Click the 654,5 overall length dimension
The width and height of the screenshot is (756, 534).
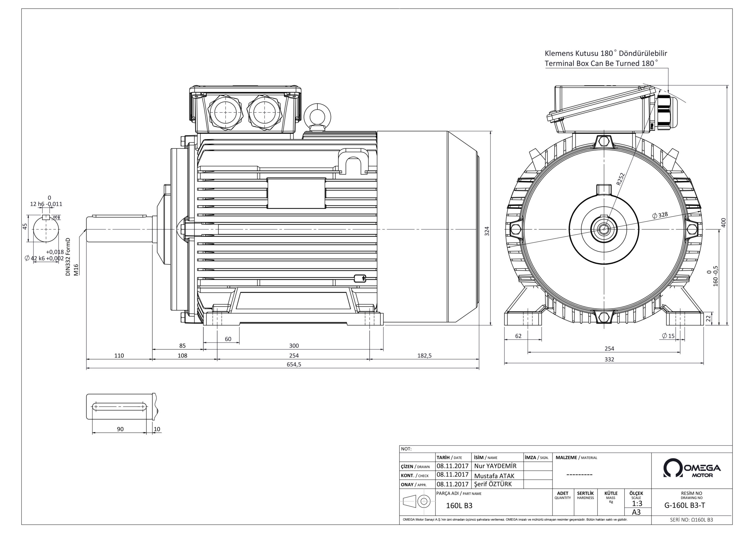[294, 364]
